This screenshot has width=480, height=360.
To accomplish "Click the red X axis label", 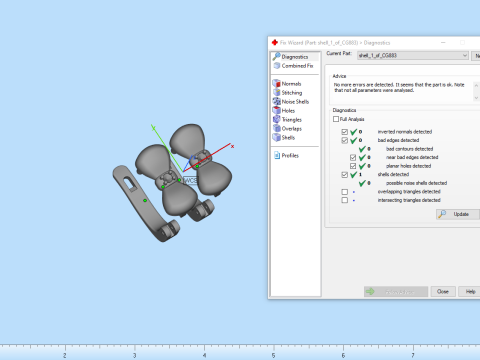I will point(232,146).
